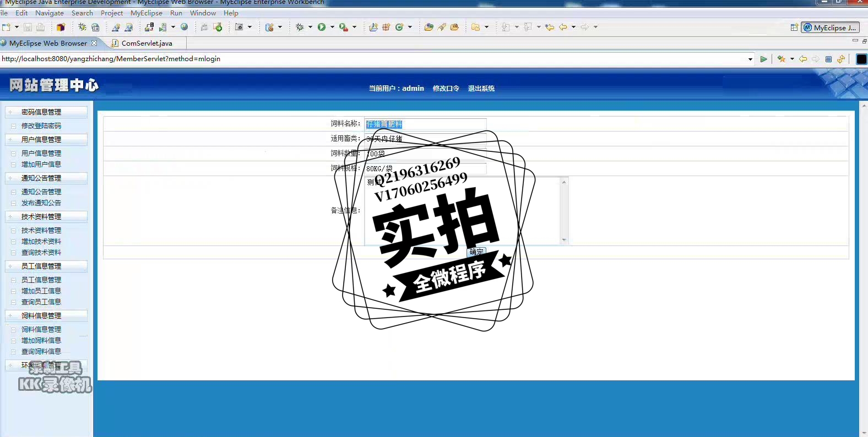
Task: Click the globe web browser toolbar icon
Action: pyautogui.click(x=185, y=27)
